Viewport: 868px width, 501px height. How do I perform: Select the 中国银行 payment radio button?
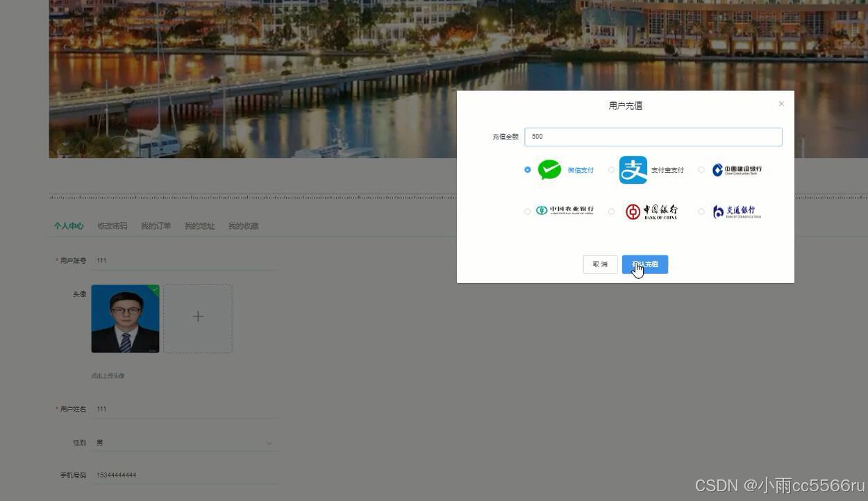point(611,211)
